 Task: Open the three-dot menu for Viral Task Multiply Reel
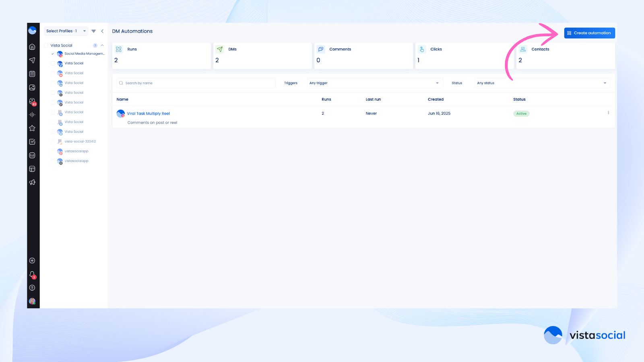pos(608,113)
